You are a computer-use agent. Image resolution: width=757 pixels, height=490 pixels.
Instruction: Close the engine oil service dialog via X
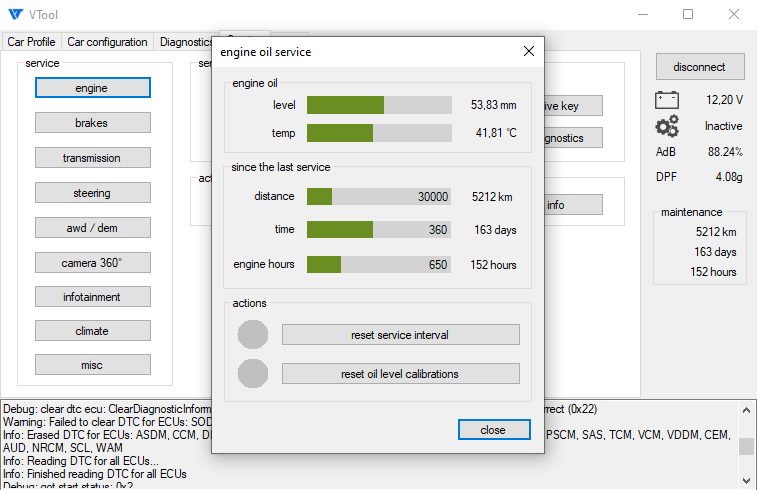pos(529,51)
